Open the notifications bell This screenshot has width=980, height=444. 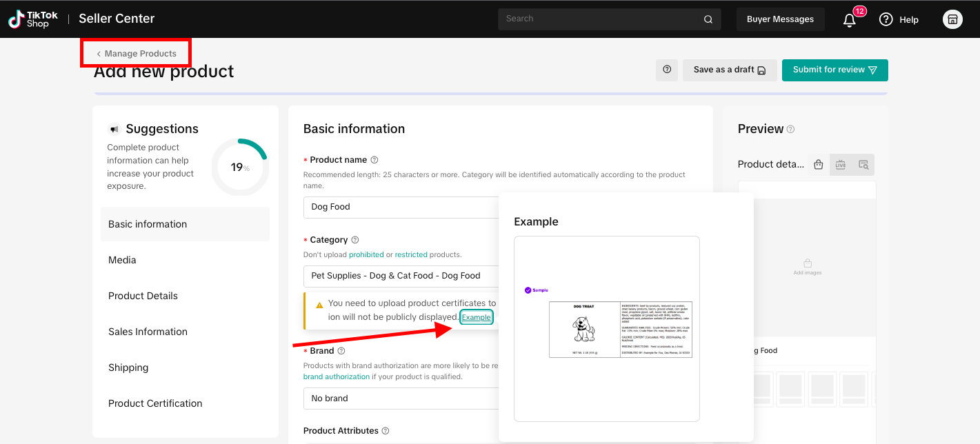coord(850,20)
